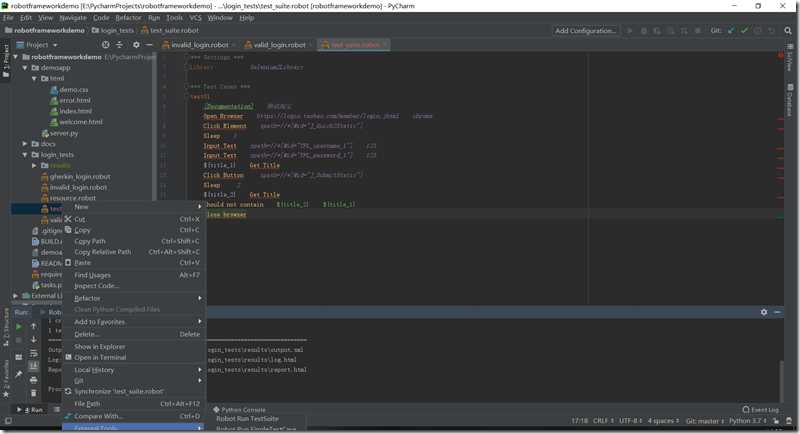Click the Add Configuration... button

coord(585,31)
